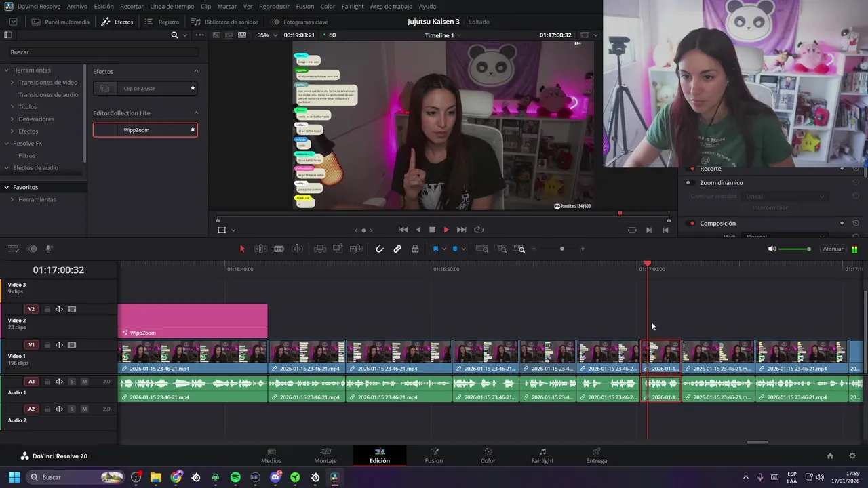Open the Spotify taskbar icon

pyautogui.click(x=235, y=477)
